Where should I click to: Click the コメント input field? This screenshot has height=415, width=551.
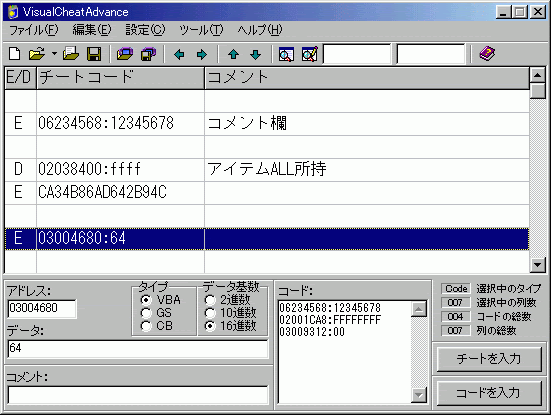tap(138, 395)
